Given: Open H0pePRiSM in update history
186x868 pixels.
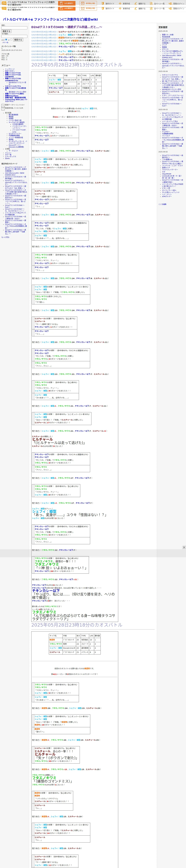Looking at the screenshot, I should click(x=166, y=174).
